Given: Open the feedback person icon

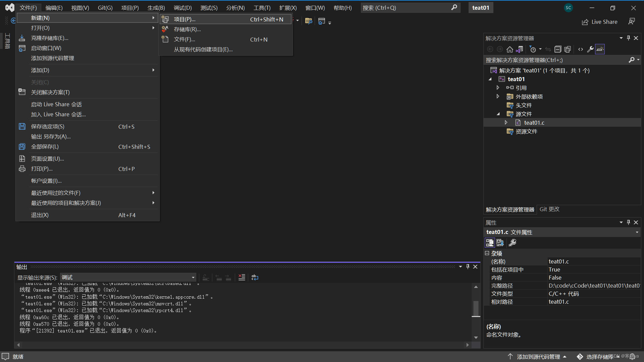Looking at the screenshot, I should click(x=632, y=22).
